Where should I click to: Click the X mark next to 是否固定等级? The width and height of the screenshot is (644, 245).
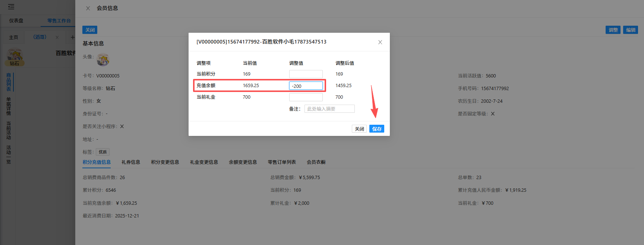(x=493, y=114)
